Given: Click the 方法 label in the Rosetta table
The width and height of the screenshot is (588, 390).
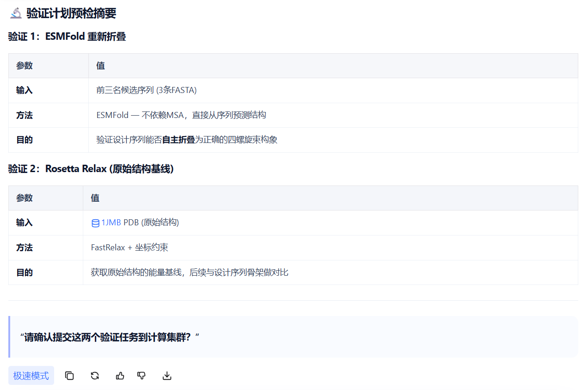Looking at the screenshot, I should pos(25,248).
